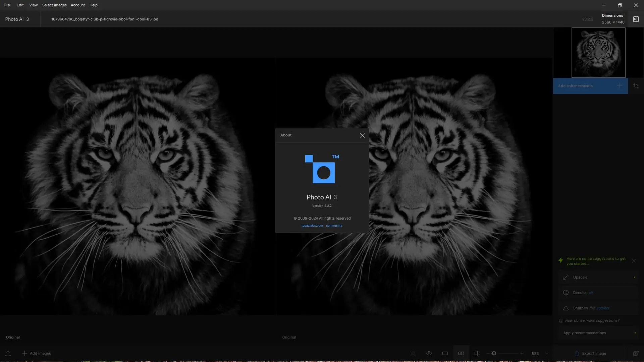
Task: Open the Account menu
Action: (77, 5)
